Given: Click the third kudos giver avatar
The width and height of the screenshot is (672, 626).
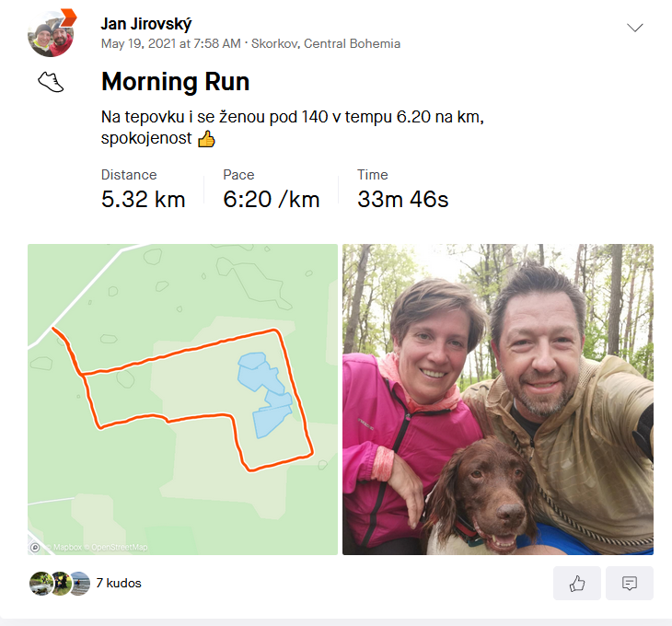Looking at the screenshot, I should pyautogui.click(x=80, y=583).
